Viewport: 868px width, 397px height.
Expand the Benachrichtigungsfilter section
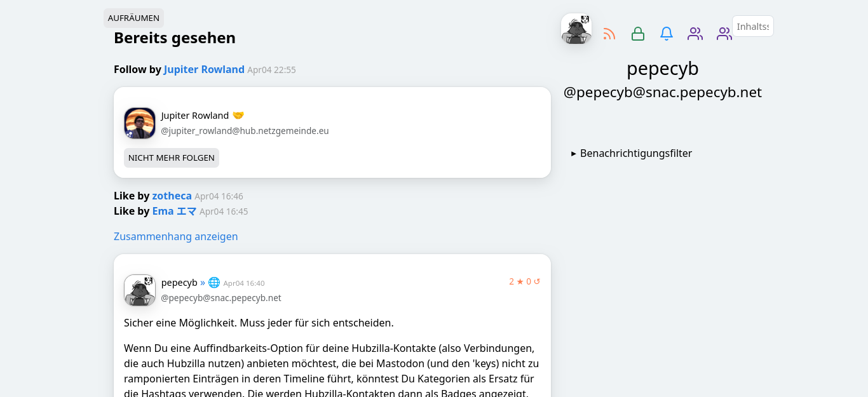[x=632, y=153]
